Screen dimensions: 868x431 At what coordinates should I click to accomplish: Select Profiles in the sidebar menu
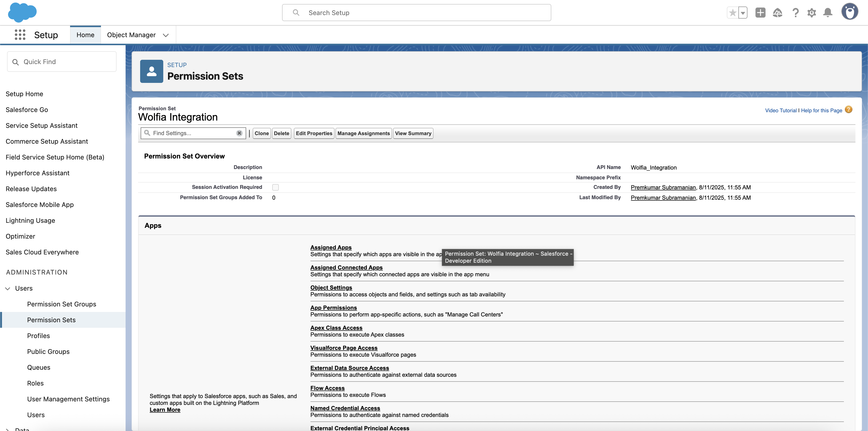[38, 336]
